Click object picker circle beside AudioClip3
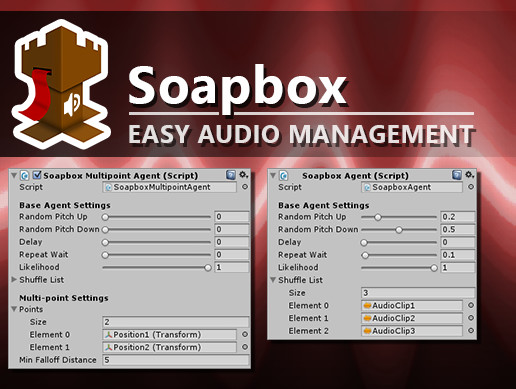Screen dimensions: 516x389 pyautogui.click(x=471, y=330)
